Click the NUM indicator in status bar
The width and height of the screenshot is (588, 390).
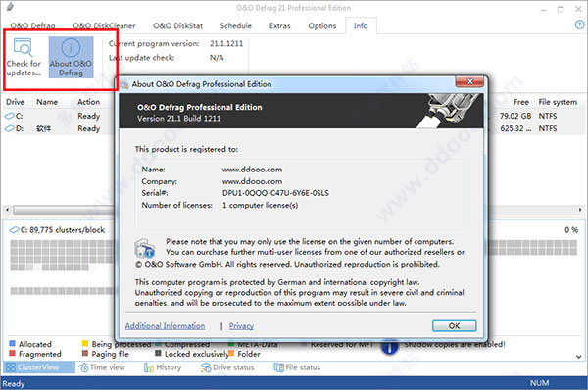click(x=539, y=383)
